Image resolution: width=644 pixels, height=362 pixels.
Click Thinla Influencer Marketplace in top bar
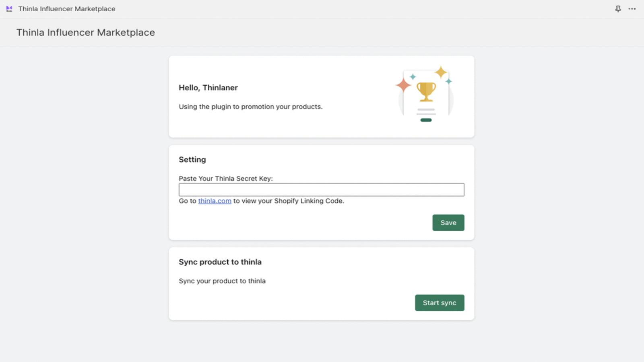coord(67,9)
